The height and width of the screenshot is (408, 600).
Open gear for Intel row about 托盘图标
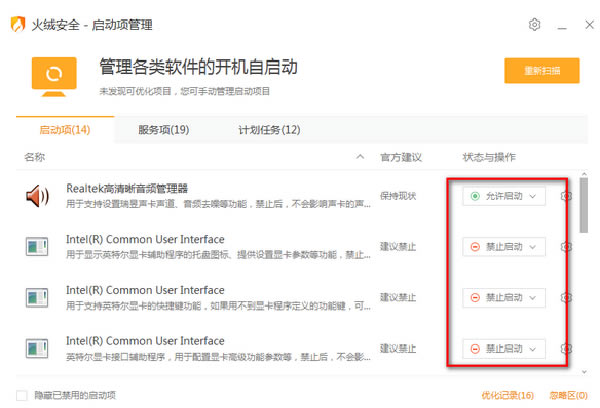click(566, 247)
